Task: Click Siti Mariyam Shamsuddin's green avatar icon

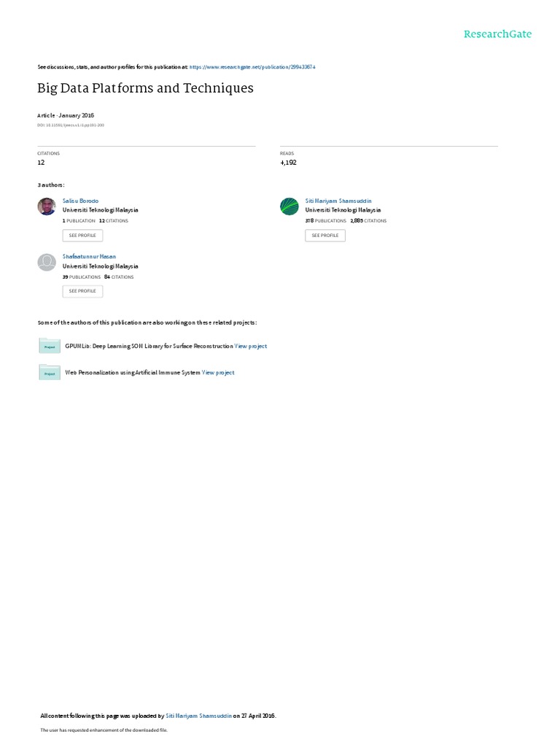Action: 289,206
